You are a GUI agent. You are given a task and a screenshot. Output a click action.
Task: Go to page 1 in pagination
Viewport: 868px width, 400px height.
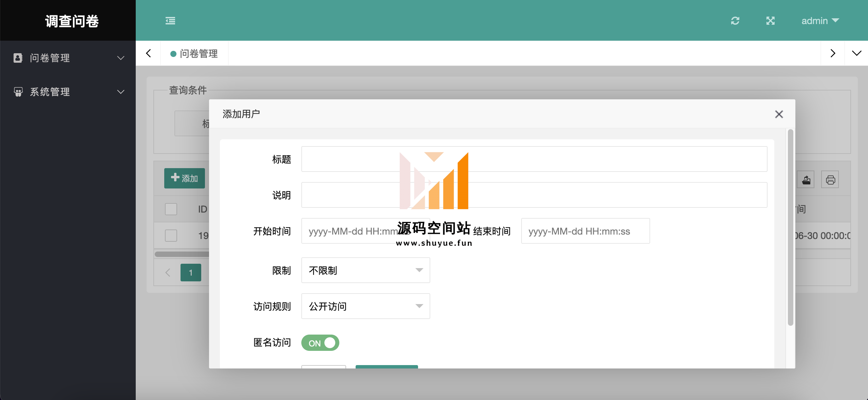pos(191,273)
